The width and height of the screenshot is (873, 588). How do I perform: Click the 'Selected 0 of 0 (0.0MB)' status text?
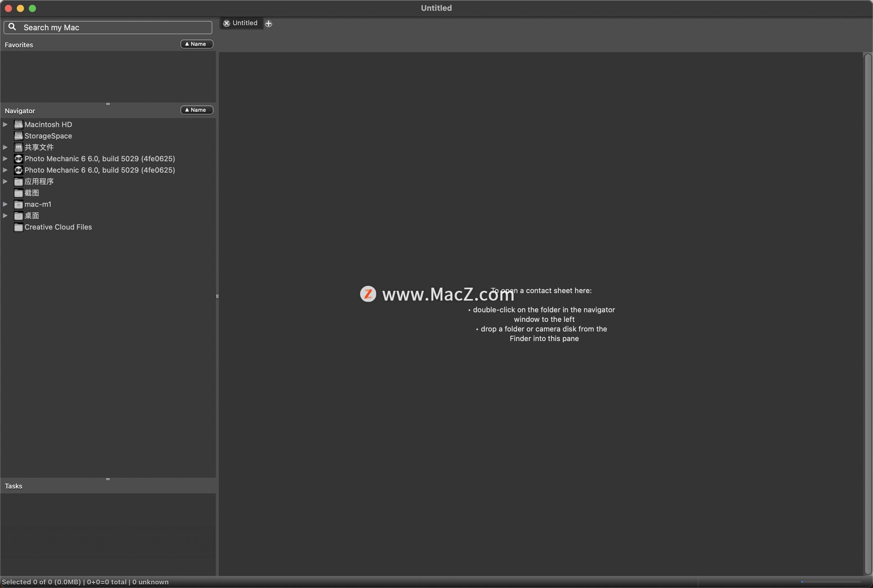click(x=41, y=582)
